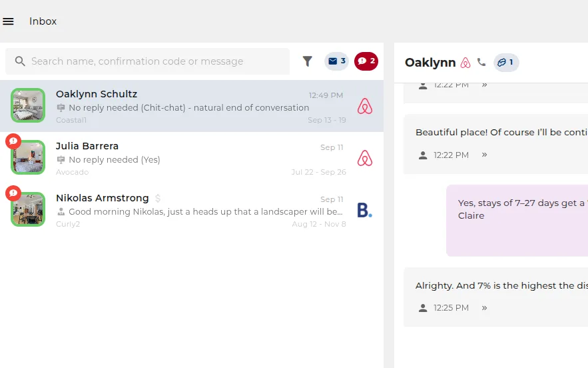Click the Curly2 listing label
This screenshot has width=588, height=368.
[x=68, y=224]
